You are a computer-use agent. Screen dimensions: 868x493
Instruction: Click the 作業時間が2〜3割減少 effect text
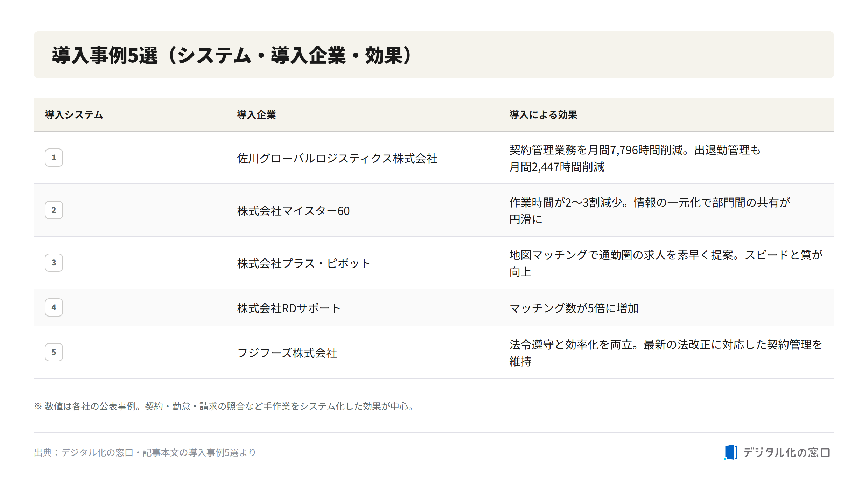click(650, 211)
